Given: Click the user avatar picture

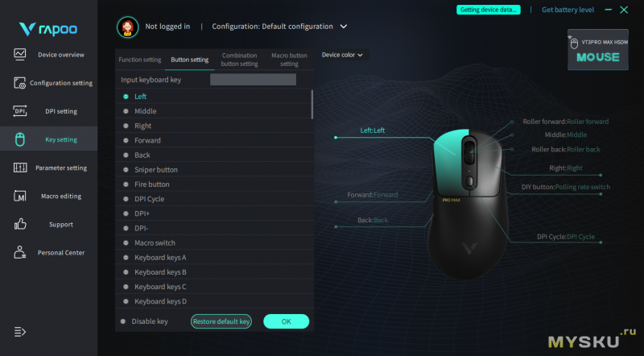Looking at the screenshot, I should click(x=127, y=27).
